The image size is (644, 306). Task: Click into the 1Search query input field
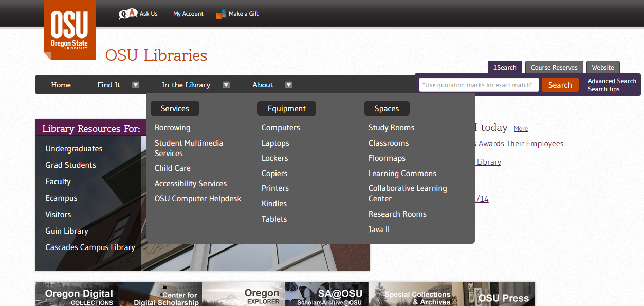click(x=479, y=85)
